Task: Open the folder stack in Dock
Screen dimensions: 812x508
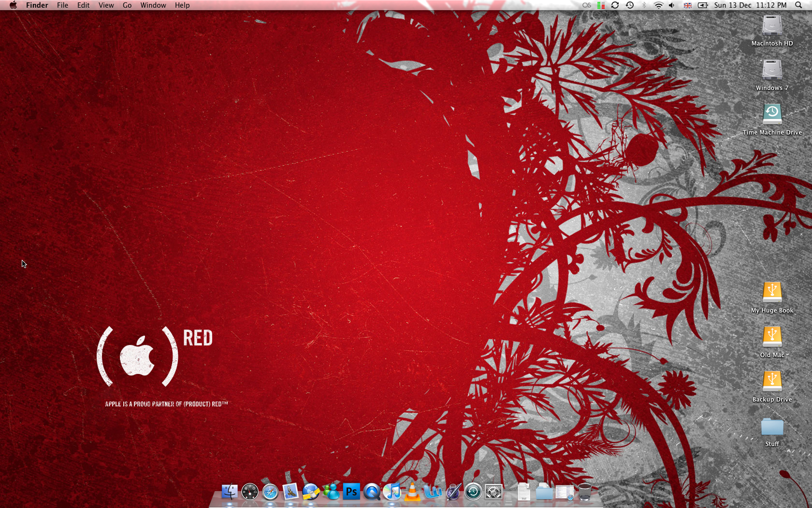Action: (544, 492)
